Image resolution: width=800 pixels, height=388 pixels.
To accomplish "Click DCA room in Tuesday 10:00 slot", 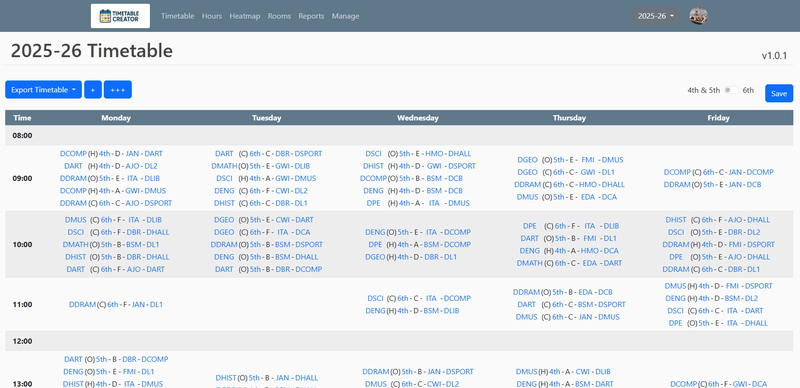I will tap(303, 232).
